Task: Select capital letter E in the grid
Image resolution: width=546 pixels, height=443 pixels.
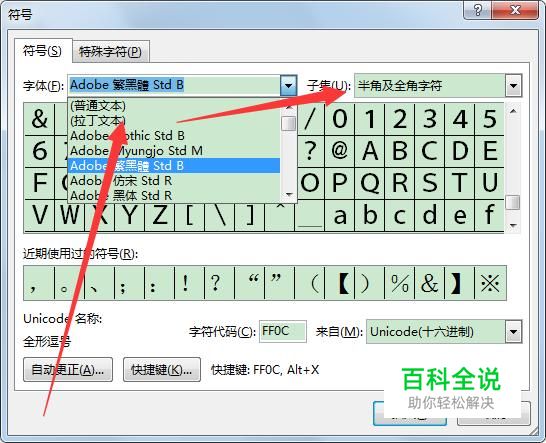Action: 490,151
